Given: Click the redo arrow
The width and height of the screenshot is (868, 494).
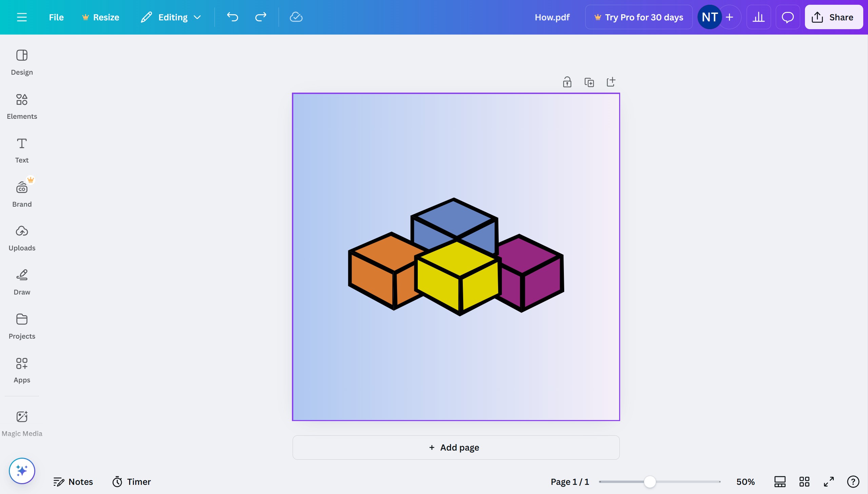Looking at the screenshot, I should click(260, 17).
